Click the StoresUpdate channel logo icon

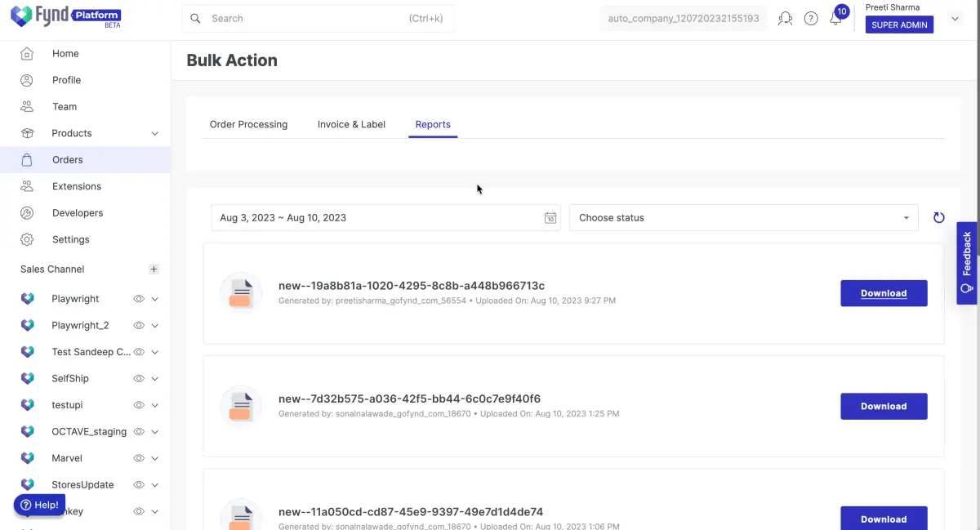(x=28, y=484)
